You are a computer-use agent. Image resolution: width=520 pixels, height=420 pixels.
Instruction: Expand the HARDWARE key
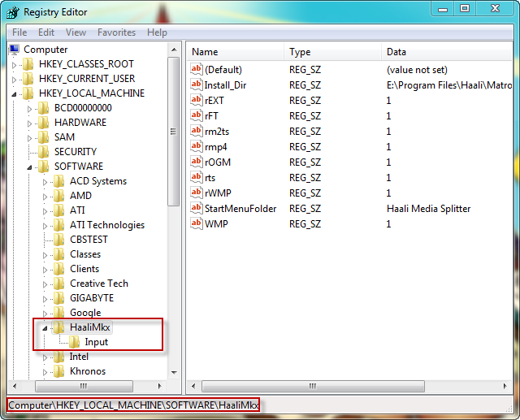(x=29, y=123)
